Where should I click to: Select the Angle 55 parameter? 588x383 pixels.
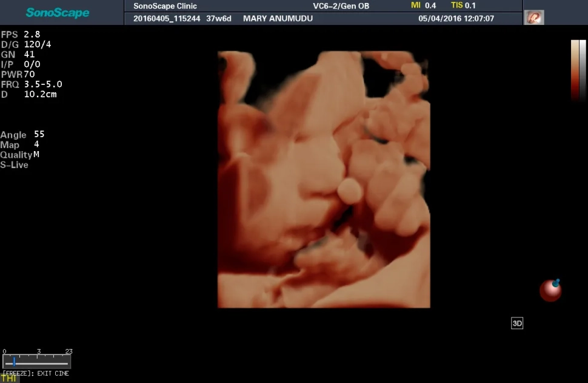[x=22, y=134]
